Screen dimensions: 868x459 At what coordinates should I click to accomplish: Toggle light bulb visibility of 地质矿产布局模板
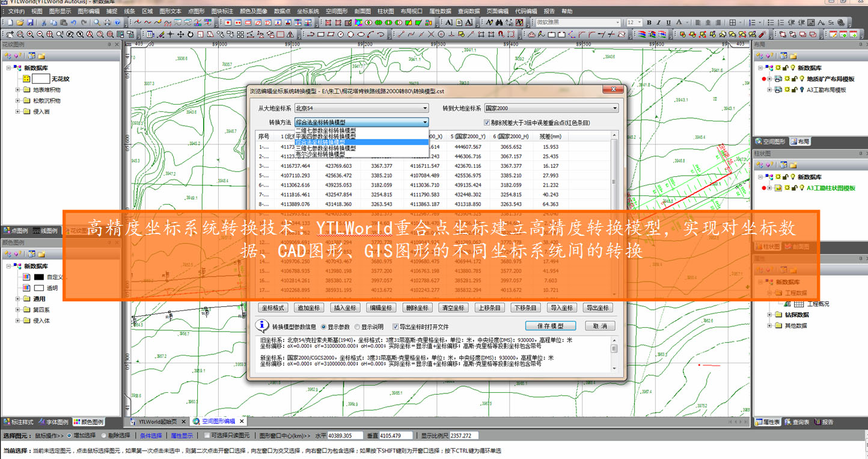pyautogui.click(x=802, y=79)
